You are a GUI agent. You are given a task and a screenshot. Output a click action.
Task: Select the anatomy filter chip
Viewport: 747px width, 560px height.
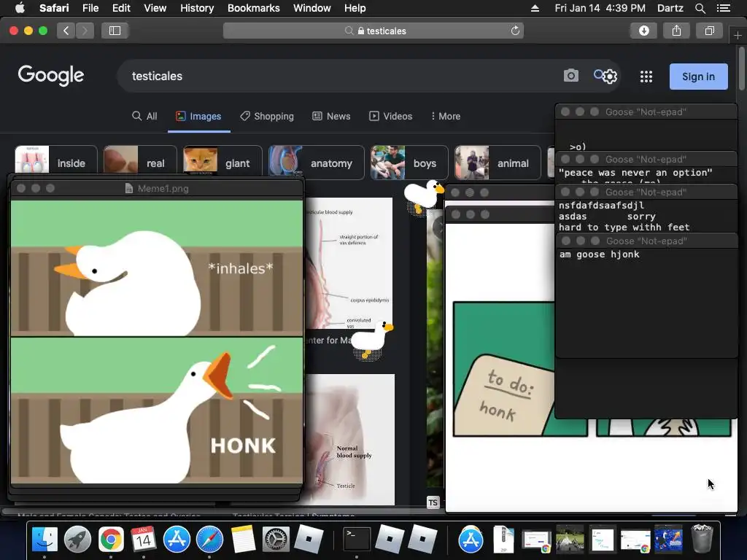tap(317, 163)
